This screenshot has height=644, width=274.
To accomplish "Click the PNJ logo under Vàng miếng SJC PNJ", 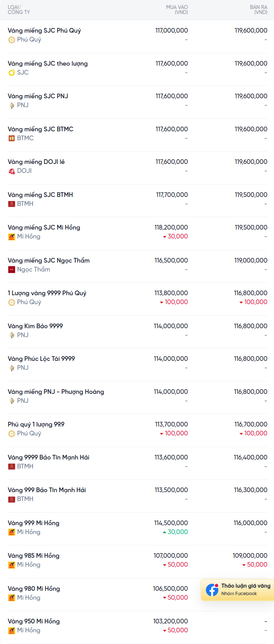I will click(12, 105).
